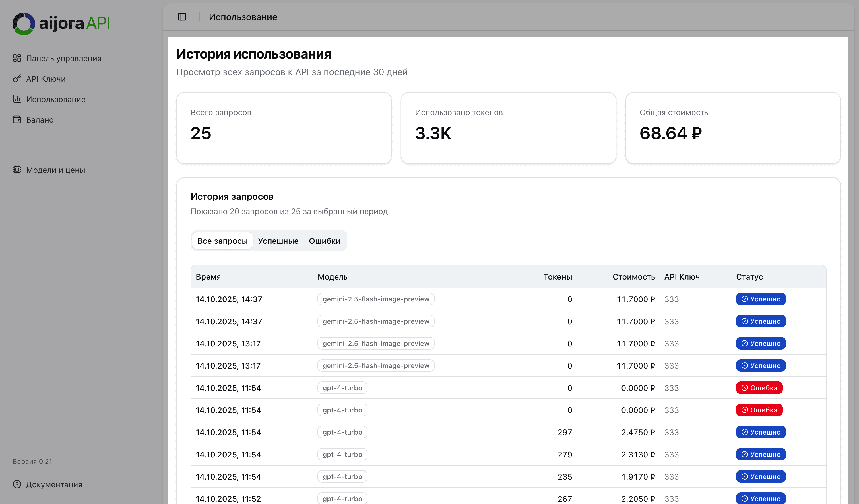This screenshot has height=504, width=859.
Task: Click the first red Ошибка status badge
Action: (759, 388)
